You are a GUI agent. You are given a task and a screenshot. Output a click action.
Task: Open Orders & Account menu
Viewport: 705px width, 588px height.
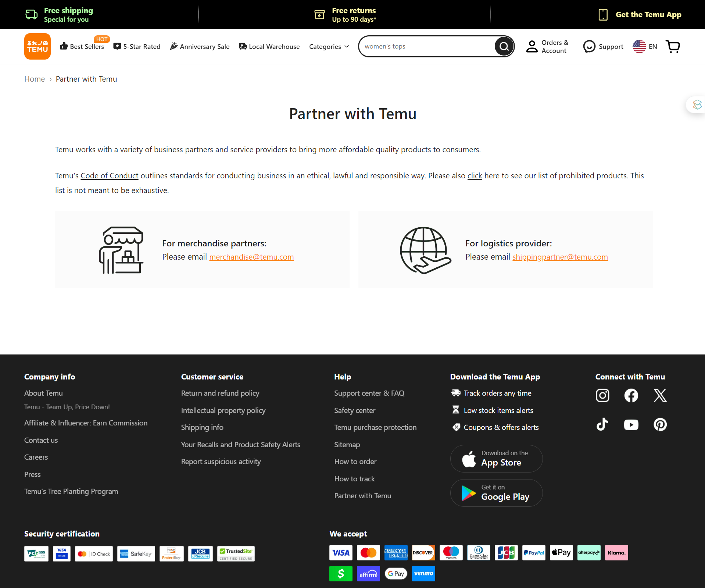point(547,47)
